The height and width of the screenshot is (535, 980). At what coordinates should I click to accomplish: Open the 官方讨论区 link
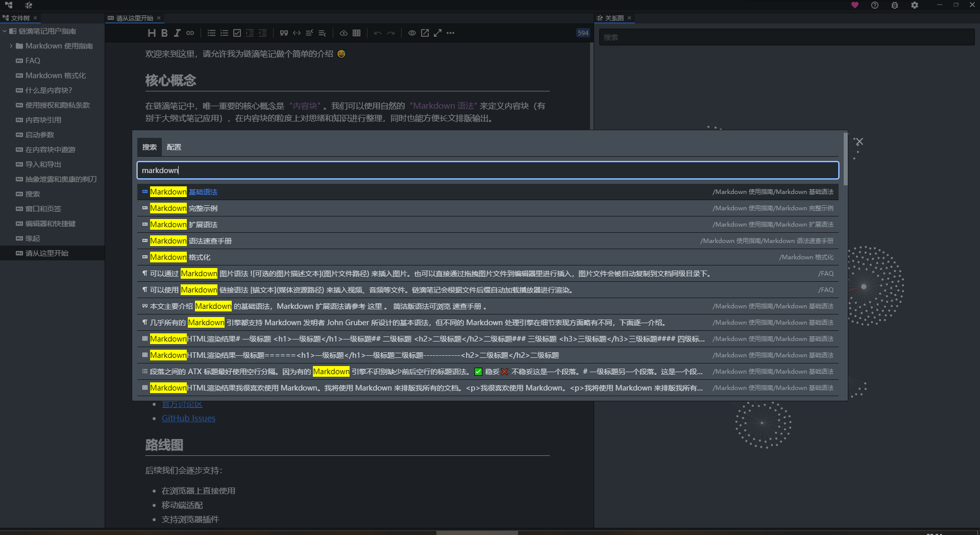[182, 404]
